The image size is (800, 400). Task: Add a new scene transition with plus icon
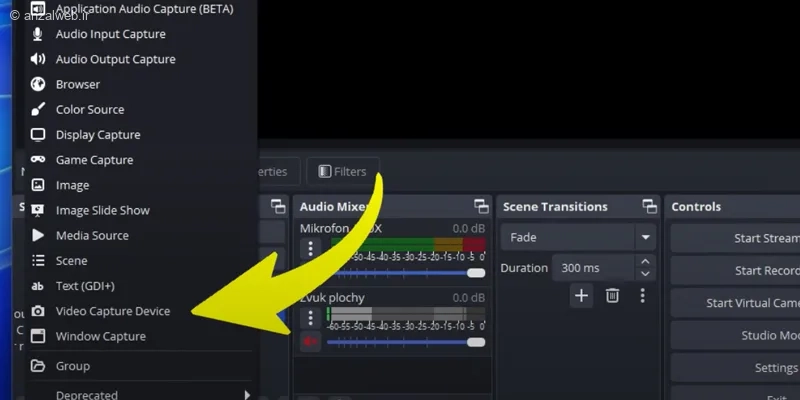(582, 295)
